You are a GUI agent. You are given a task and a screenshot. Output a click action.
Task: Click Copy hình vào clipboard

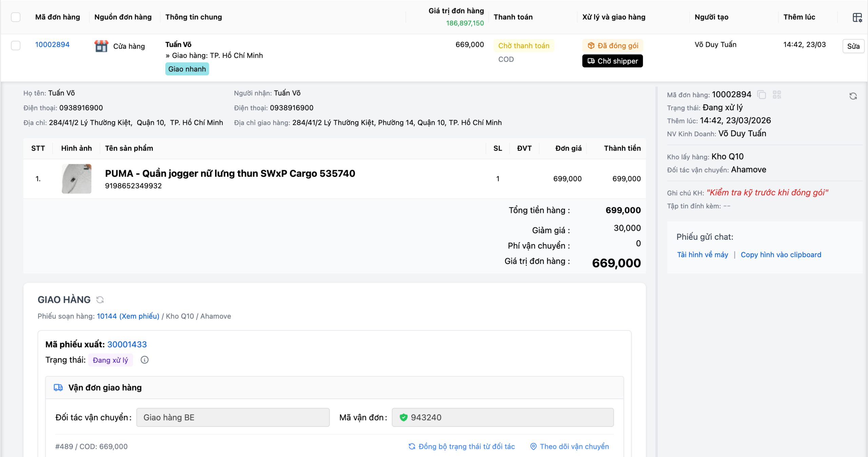[781, 255]
